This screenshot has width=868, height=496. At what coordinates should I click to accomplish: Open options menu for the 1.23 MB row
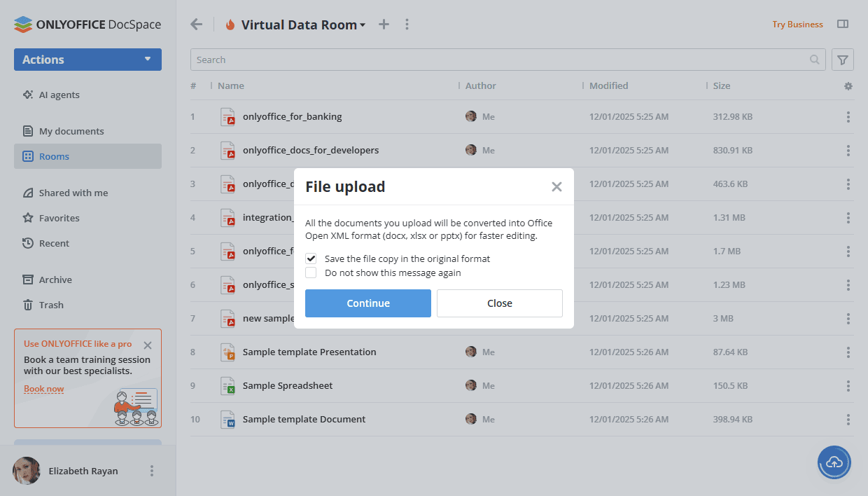pos(848,285)
